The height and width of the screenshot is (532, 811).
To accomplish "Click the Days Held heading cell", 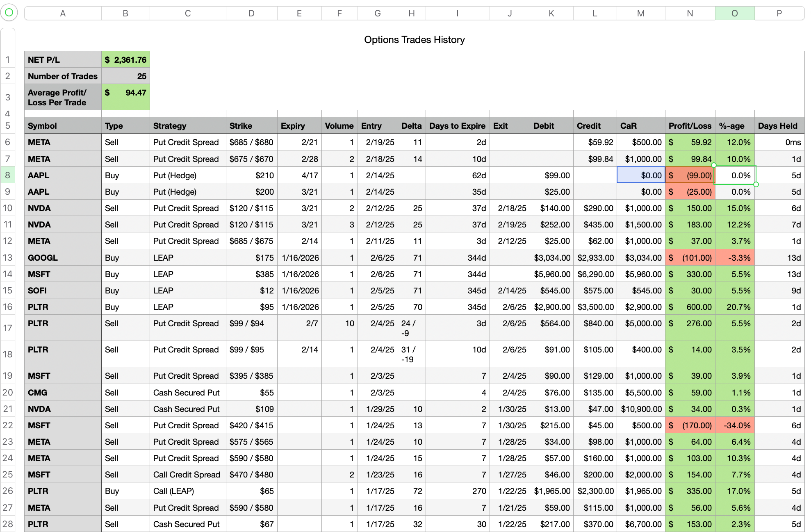I will point(779,126).
